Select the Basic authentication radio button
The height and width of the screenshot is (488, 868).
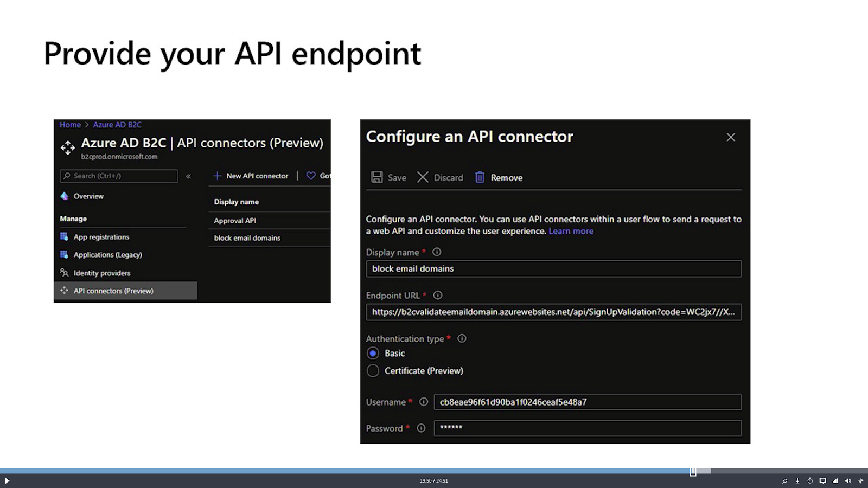tap(373, 354)
